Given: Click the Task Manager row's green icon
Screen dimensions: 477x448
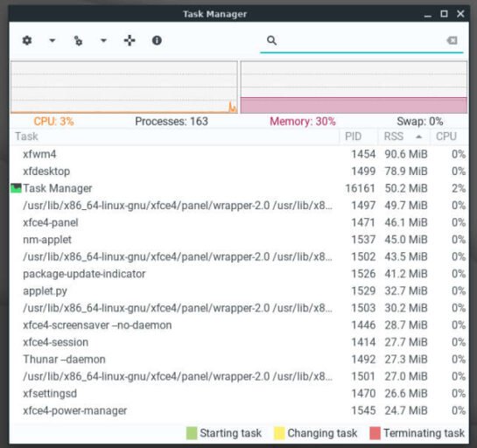Looking at the screenshot, I should [x=16, y=188].
